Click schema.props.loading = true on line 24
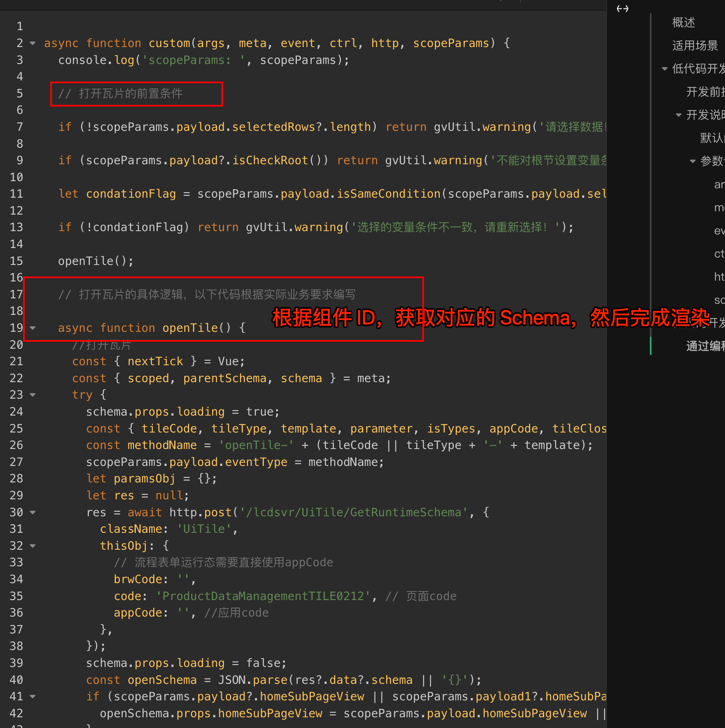This screenshot has height=728, width=725. (x=183, y=412)
